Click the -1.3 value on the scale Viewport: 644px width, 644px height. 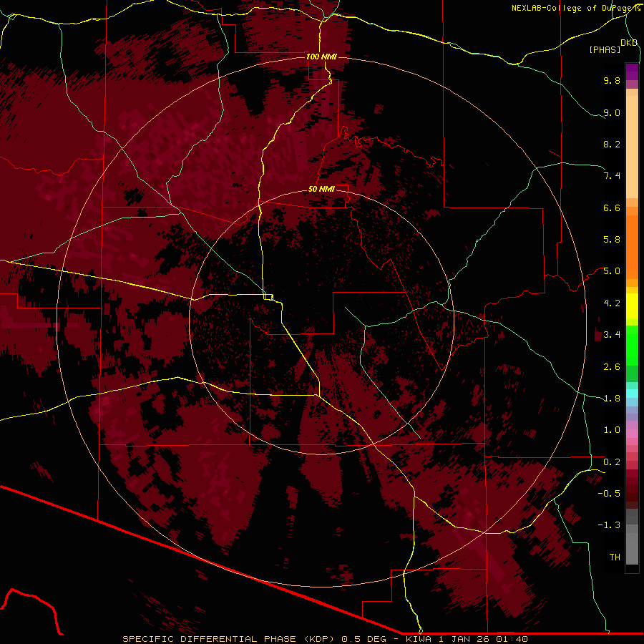[x=609, y=525]
